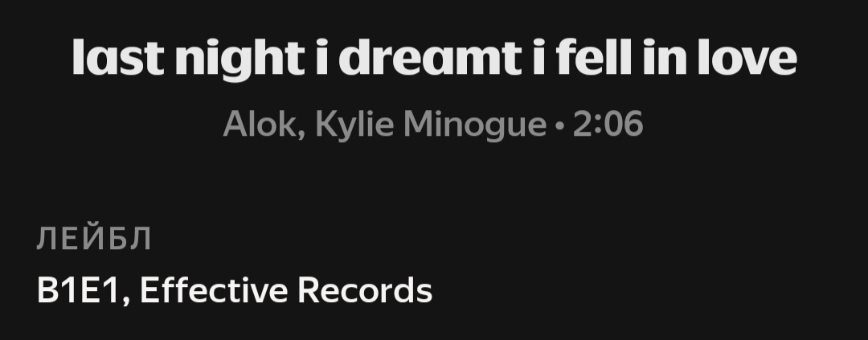
Task: Select the name Kylie in the artist line
Action: click(x=355, y=125)
